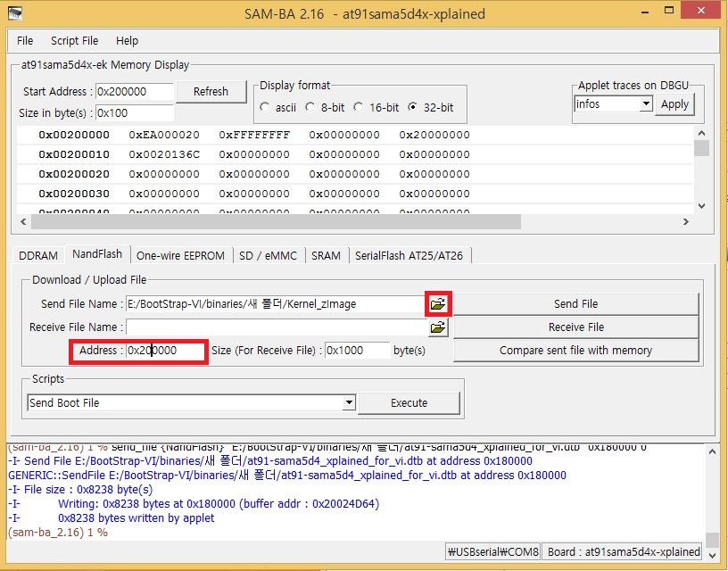
Task: Switch to the DDRAM tab
Action: pyautogui.click(x=38, y=255)
